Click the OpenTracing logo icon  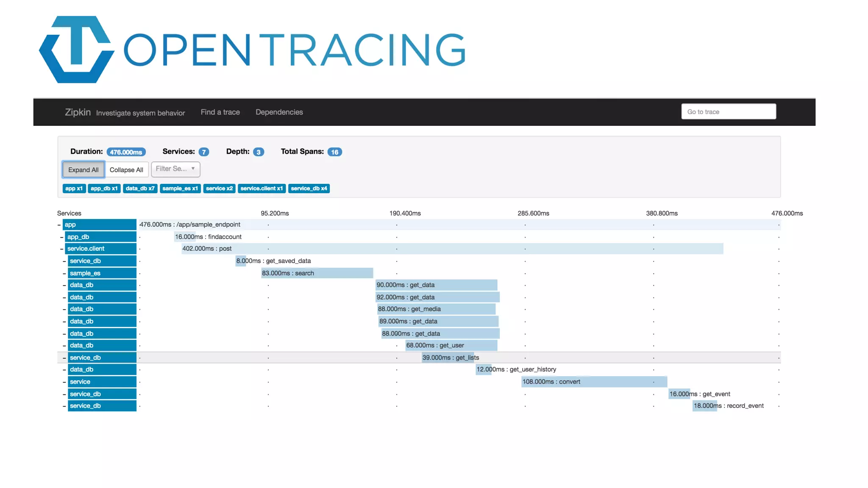coord(77,50)
